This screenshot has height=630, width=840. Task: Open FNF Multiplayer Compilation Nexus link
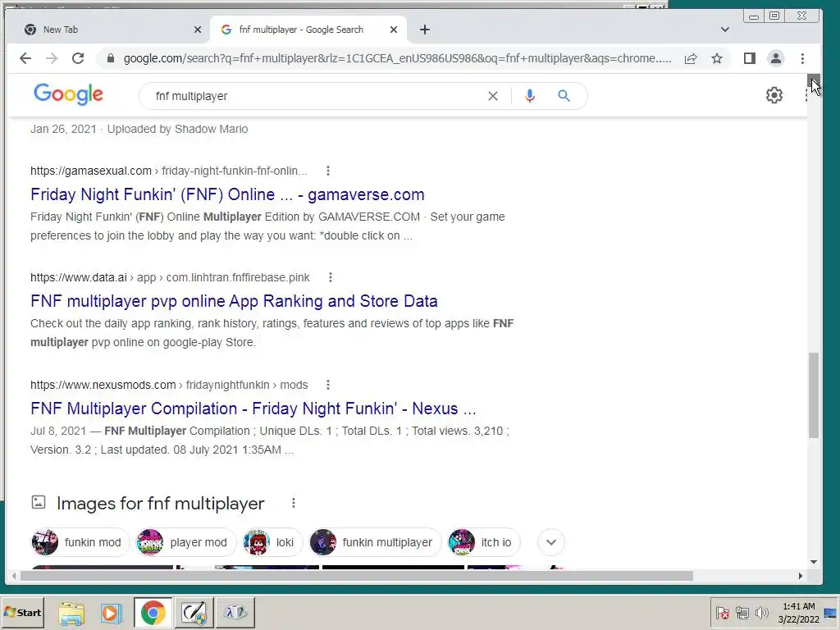(x=253, y=409)
